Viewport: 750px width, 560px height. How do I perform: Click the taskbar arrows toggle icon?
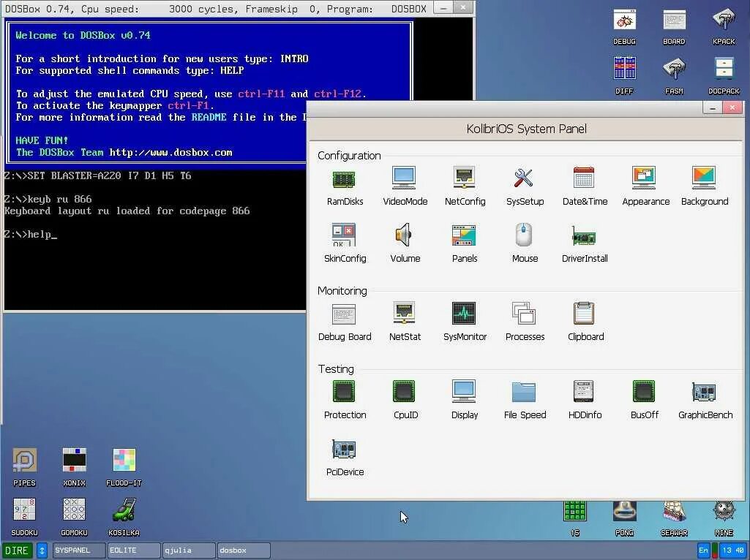tap(42, 550)
